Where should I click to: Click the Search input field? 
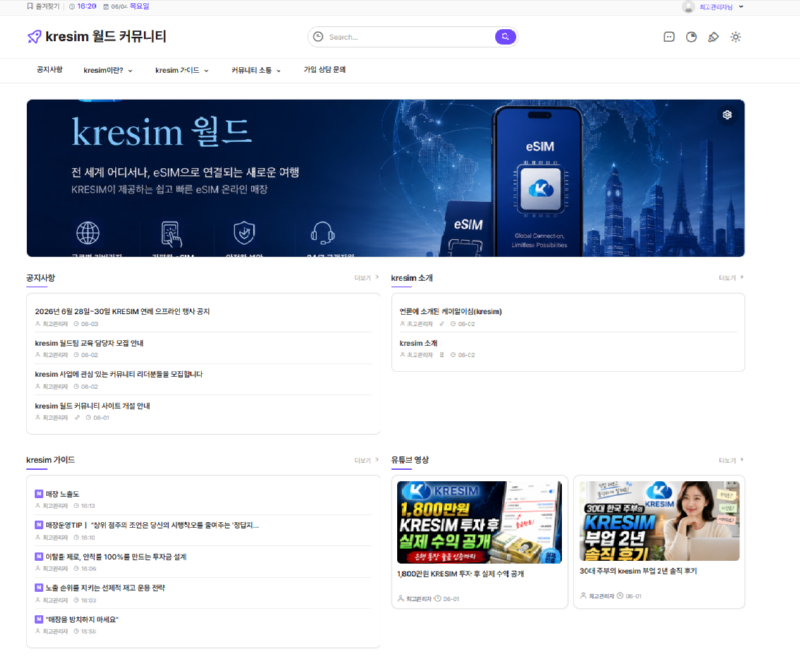410,37
